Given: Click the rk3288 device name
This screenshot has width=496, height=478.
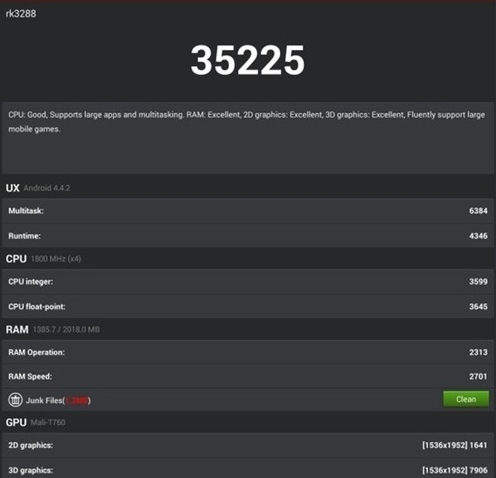Looking at the screenshot, I should click(21, 14).
